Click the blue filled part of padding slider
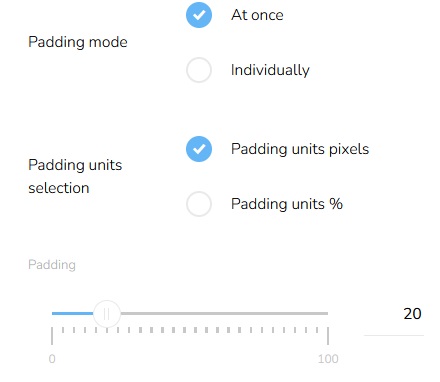This screenshot has height=382, width=440. coord(73,313)
